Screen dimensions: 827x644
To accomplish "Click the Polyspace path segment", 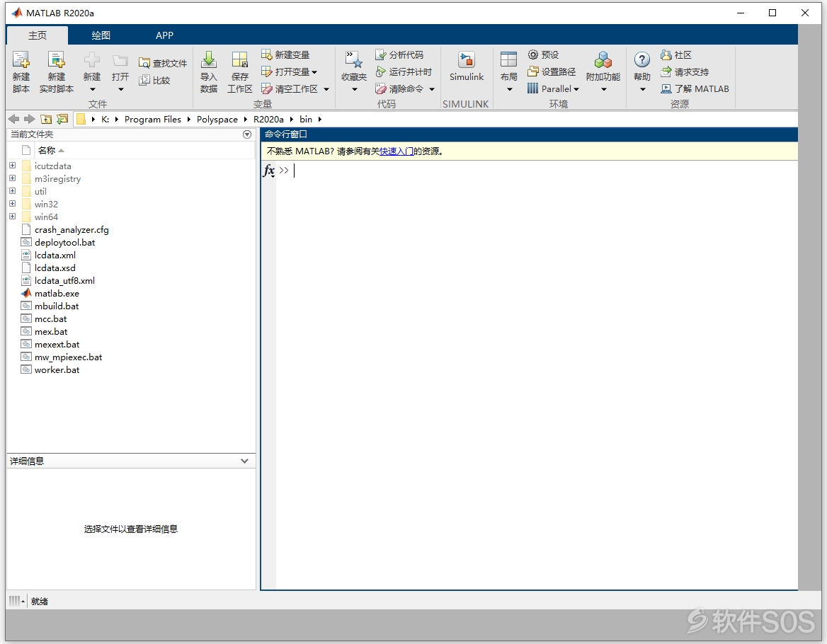I will click(217, 119).
